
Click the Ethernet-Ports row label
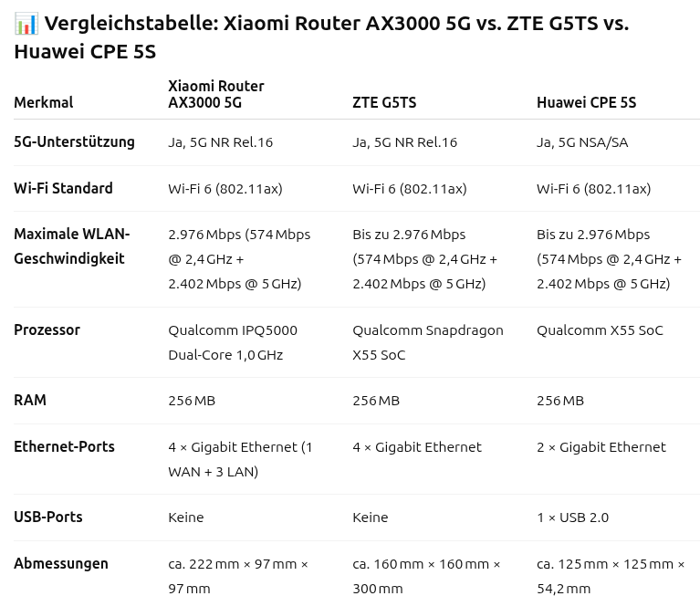tap(64, 446)
